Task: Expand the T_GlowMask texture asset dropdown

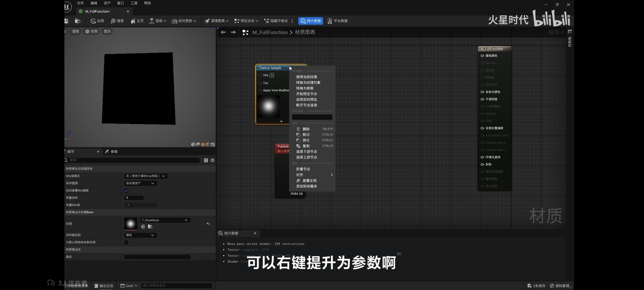Action: 165,220
